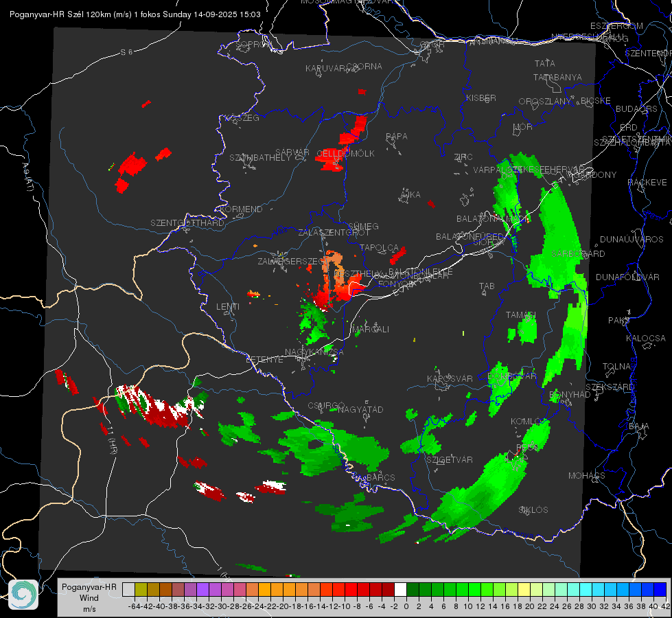Click the 'KALOCSA' city label
The width and height of the screenshot is (672, 618).
pos(646,339)
